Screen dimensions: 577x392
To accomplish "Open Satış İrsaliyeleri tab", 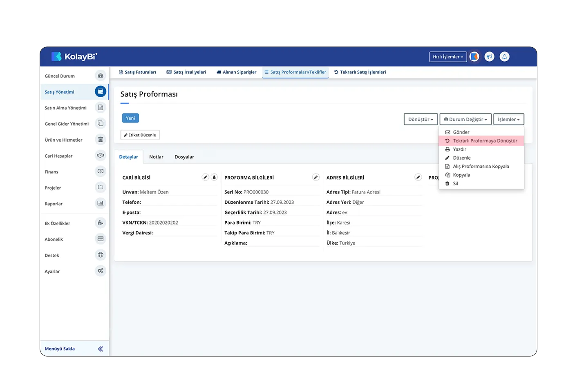I will pos(186,72).
